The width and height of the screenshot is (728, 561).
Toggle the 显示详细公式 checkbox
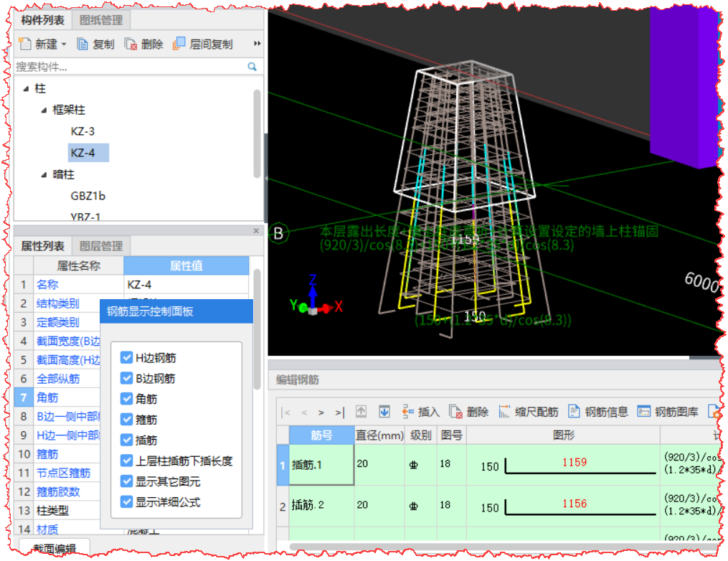pyautogui.click(x=126, y=501)
